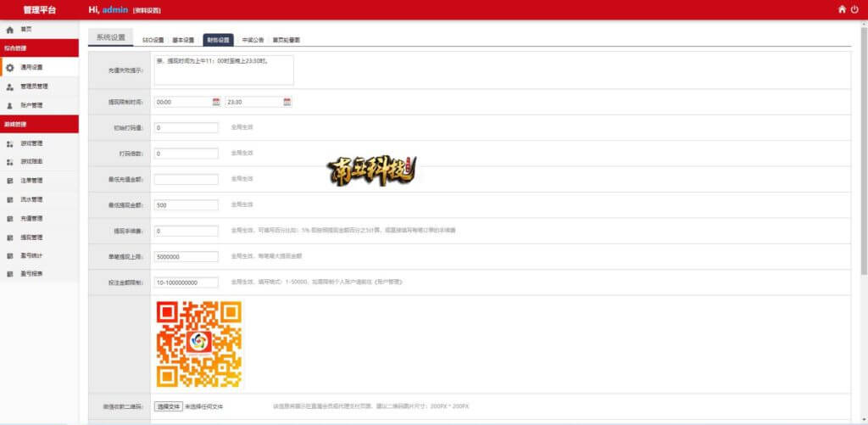Click the icon for 盈亏统计 in sidebar
The image size is (868, 425).
pyautogui.click(x=9, y=255)
